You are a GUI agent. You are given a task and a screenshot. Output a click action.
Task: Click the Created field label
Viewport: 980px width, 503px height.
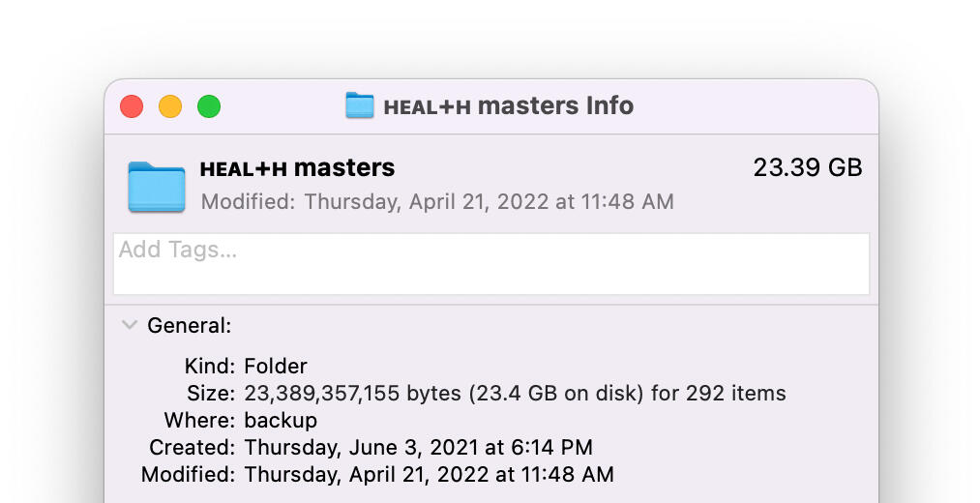192,448
